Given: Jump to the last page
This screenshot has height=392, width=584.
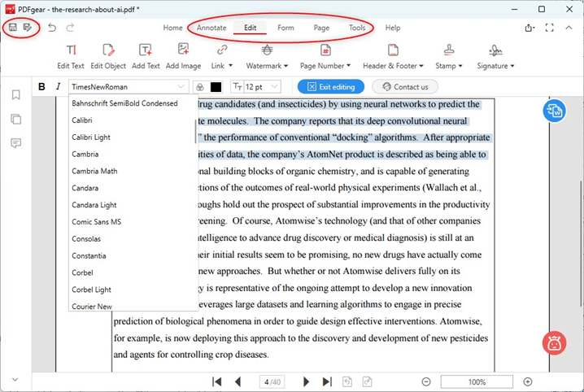Looking at the screenshot, I should [327, 381].
